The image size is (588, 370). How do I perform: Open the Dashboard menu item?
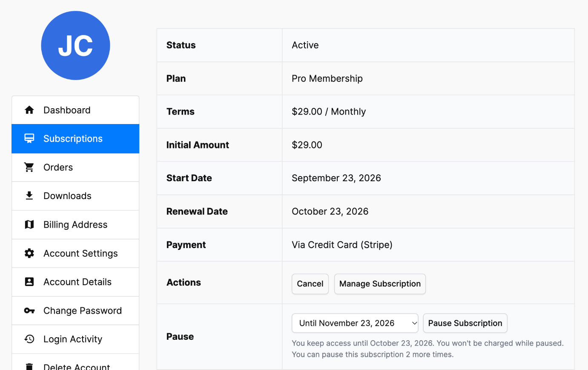pos(75,110)
